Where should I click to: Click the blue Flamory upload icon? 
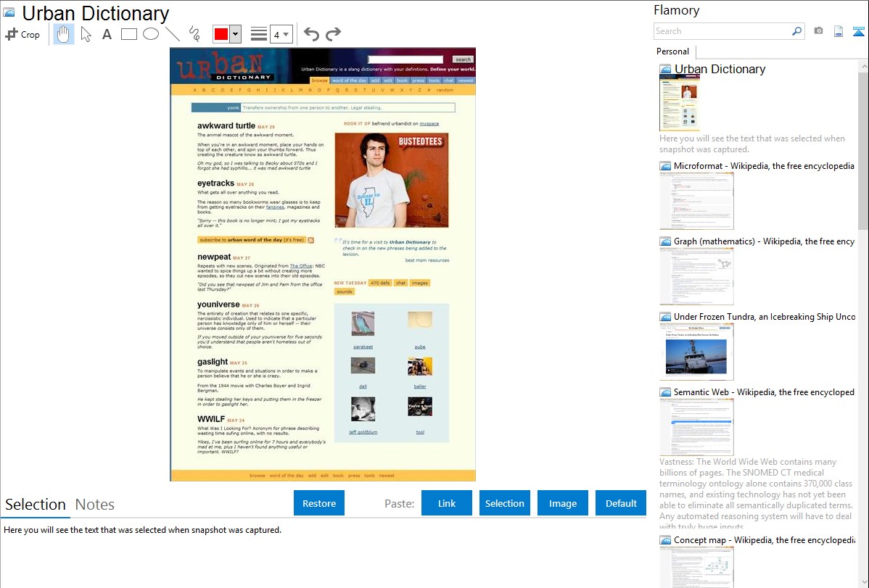[x=858, y=32]
